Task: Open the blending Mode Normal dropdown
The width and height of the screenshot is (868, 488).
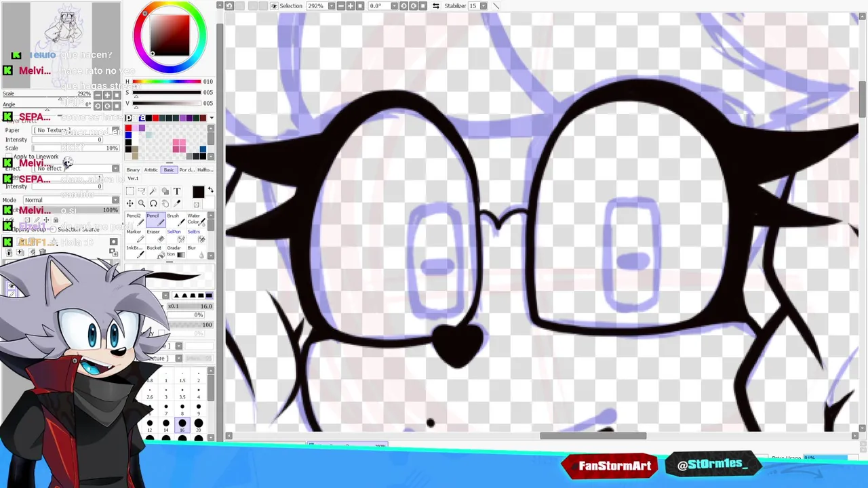Action: coord(115,200)
